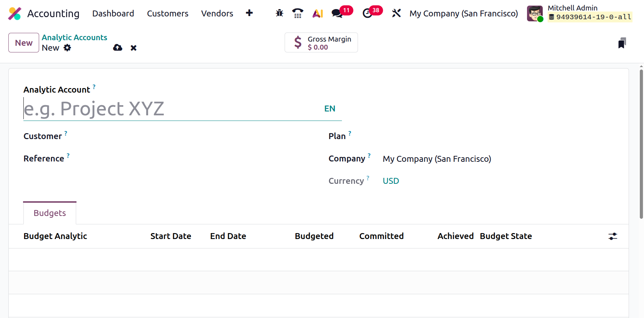The width and height of the screenshot is (644, 318).
Task: Click the vertical page scrollbar
Action: coord(641,144)
